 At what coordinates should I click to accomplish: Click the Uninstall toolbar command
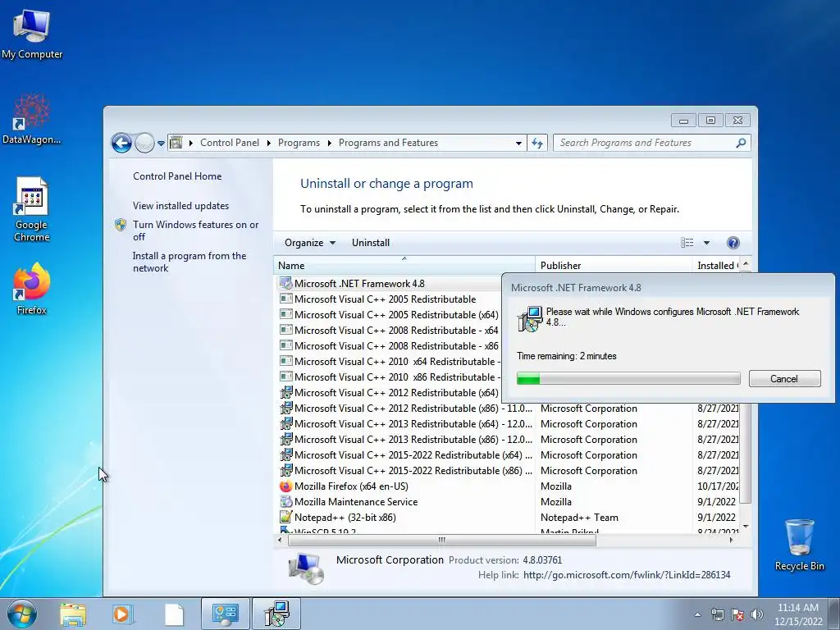tap(371, 243)
